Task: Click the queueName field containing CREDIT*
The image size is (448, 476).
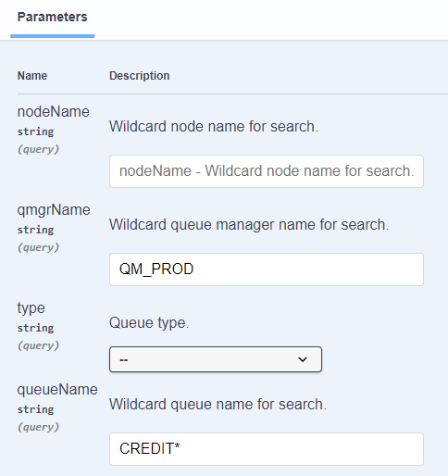Action: click(x=267, y=449)
